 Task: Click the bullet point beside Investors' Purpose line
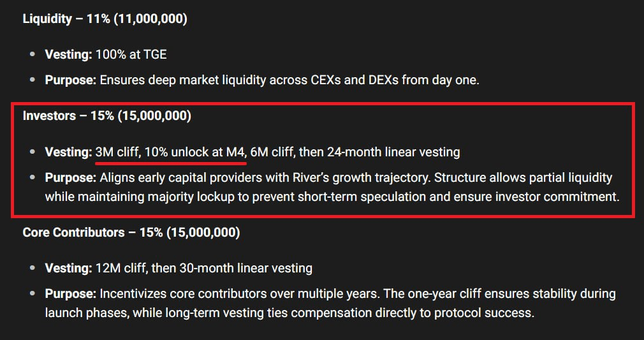(33, 178)
